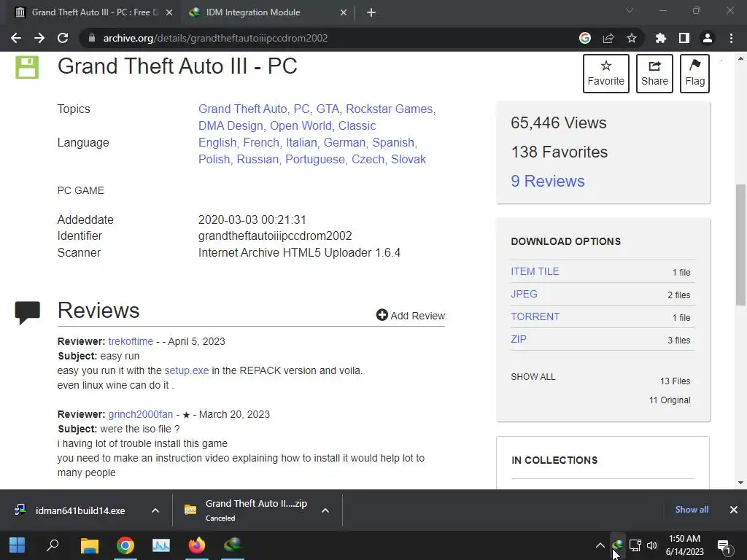Viewport: 747px width, 560px height.
Task: Click the IDM system tray icon
Action: pyautogui.click(x=617, y=545)
